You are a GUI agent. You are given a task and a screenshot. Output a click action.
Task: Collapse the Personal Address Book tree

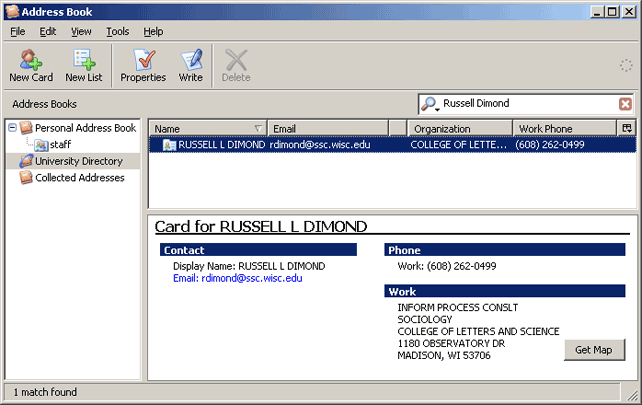12,128
